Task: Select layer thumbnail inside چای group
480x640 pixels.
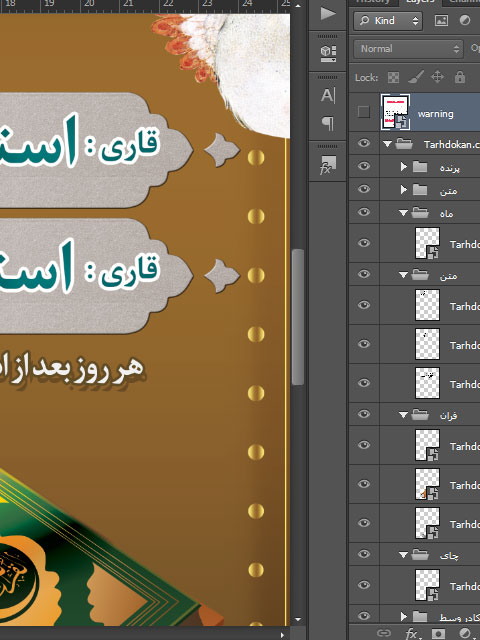Action: 427,585
